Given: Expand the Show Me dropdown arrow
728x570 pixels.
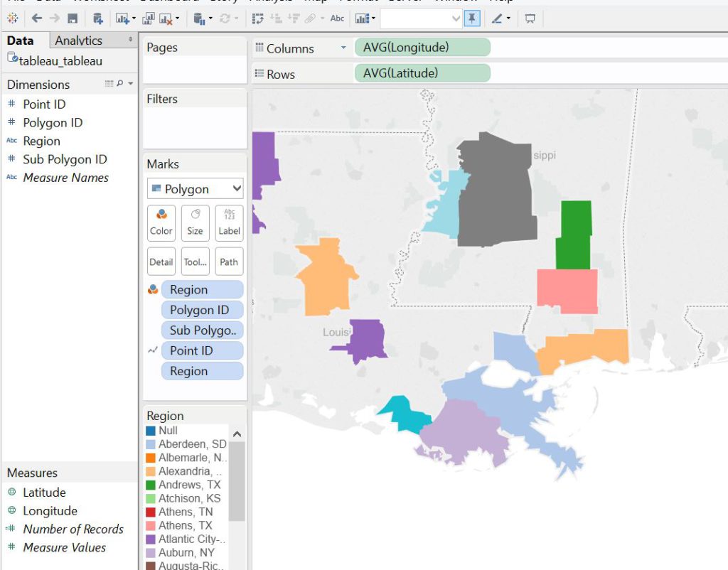Looking at the screenshot, I should 373,19.
